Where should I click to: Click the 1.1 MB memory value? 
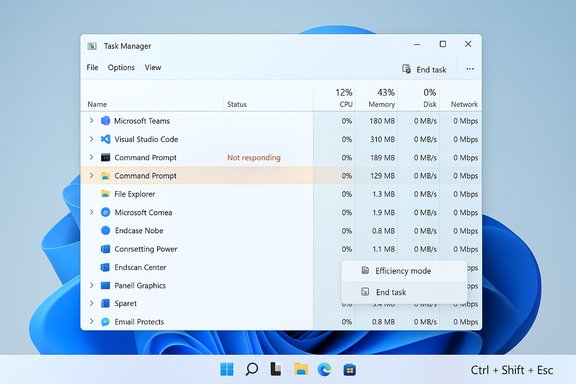click(x=384, y=249)
